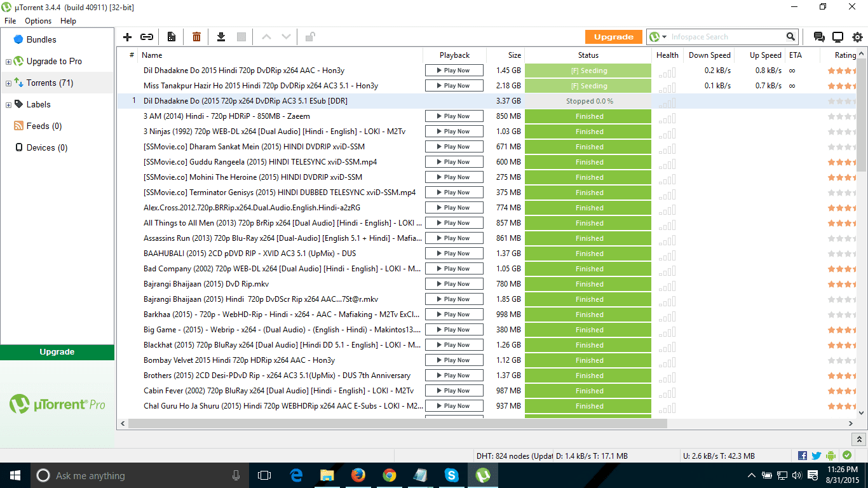The width and height of the screenshot is (868, 488).
Task: Click the DHT: 824 nodes status text
Action: (x=513, y=456)
